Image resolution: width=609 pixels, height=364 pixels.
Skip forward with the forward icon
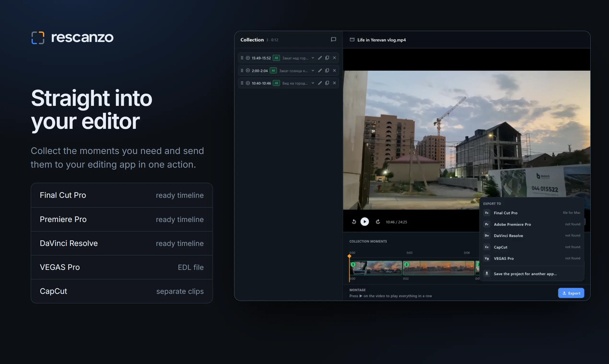tap(378, 222)
